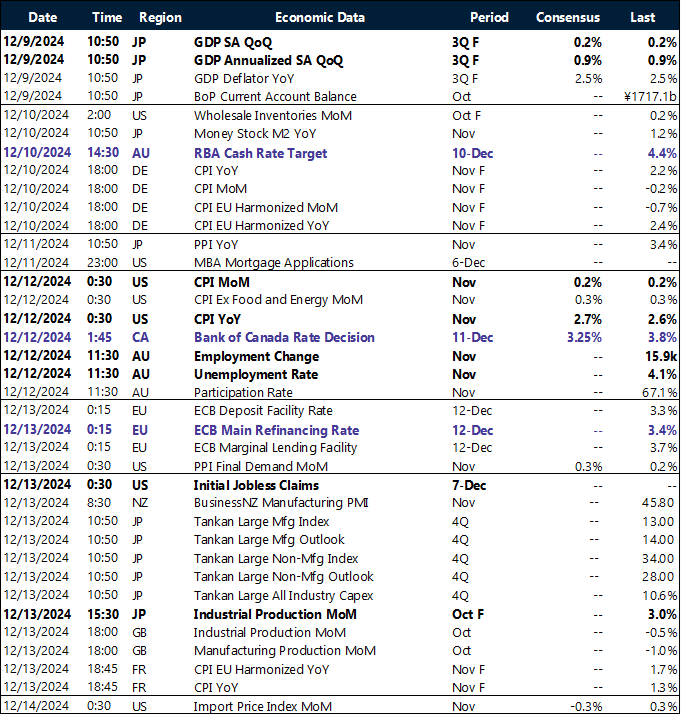Click the Last column header
This screenshot has height=715, width=681.
click(642, 17)
